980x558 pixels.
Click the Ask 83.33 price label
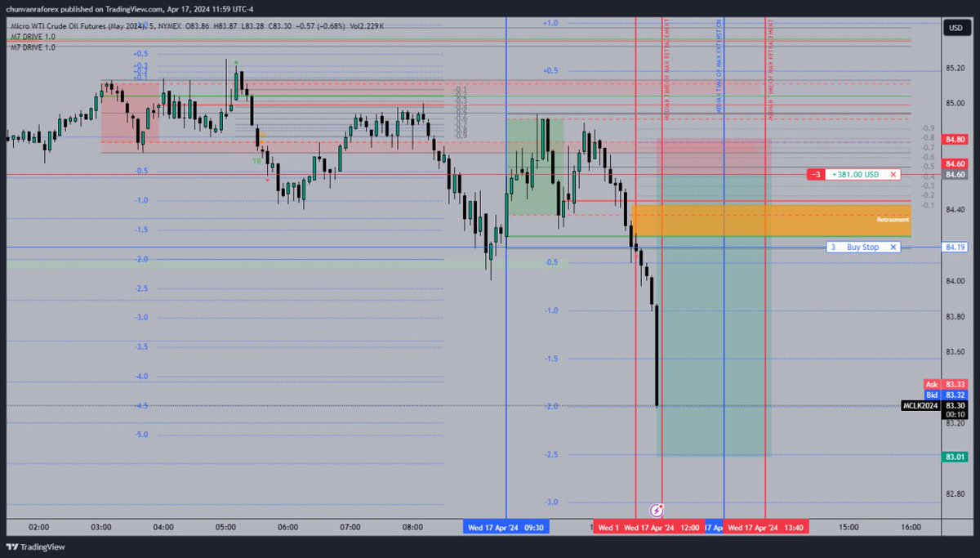click(x=946, y=384)
